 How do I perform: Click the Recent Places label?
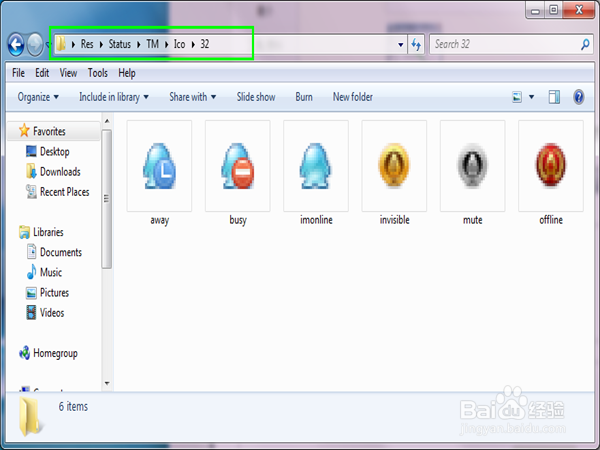(x=65, y=192)
